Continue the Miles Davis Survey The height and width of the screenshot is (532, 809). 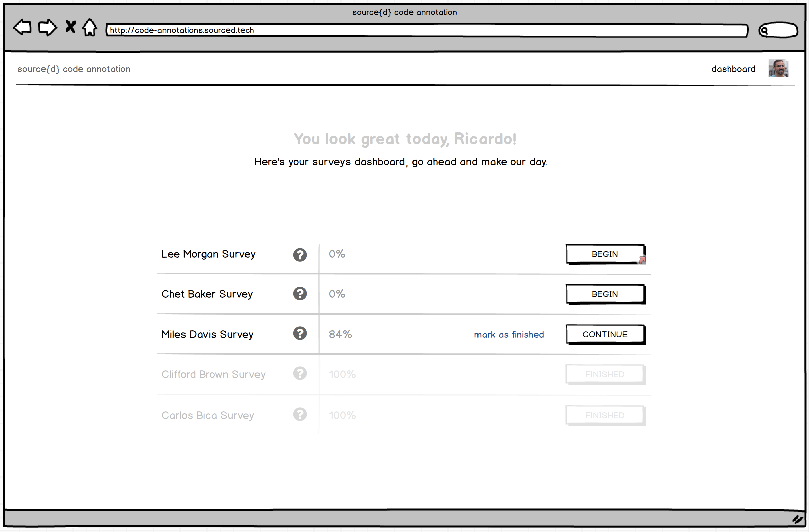(605, 334)
